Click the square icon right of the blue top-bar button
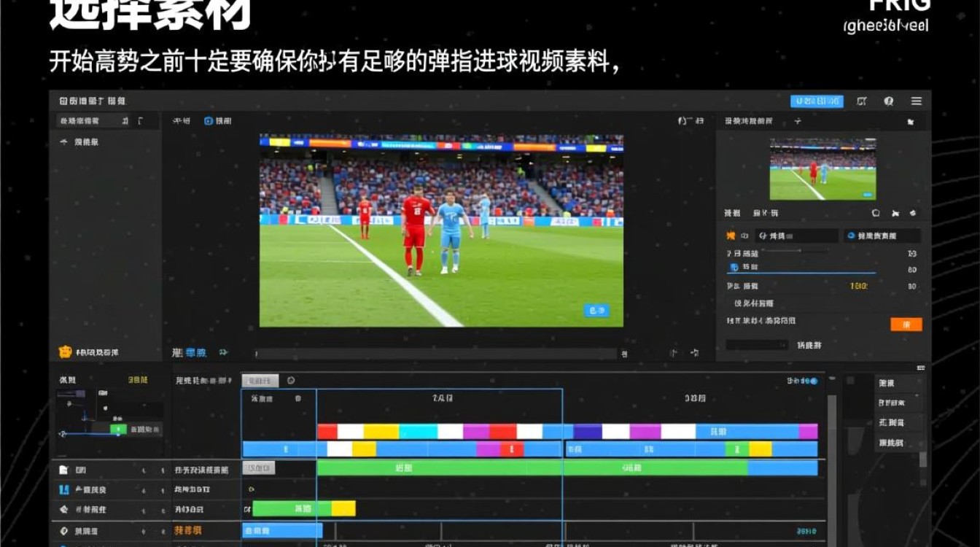Image resolution: width=980 pixels, height=547 pixels. pyautogui.click(x=862, y=101)
